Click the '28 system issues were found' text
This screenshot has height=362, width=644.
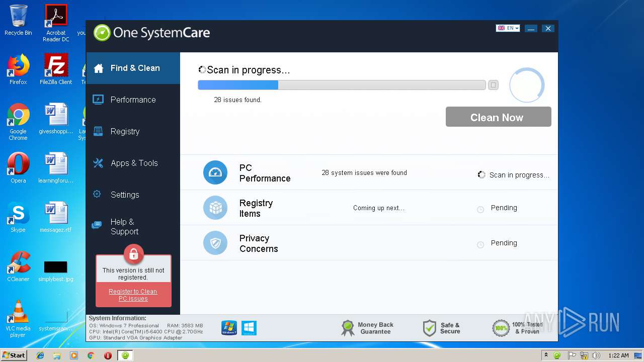click(364, 172)
